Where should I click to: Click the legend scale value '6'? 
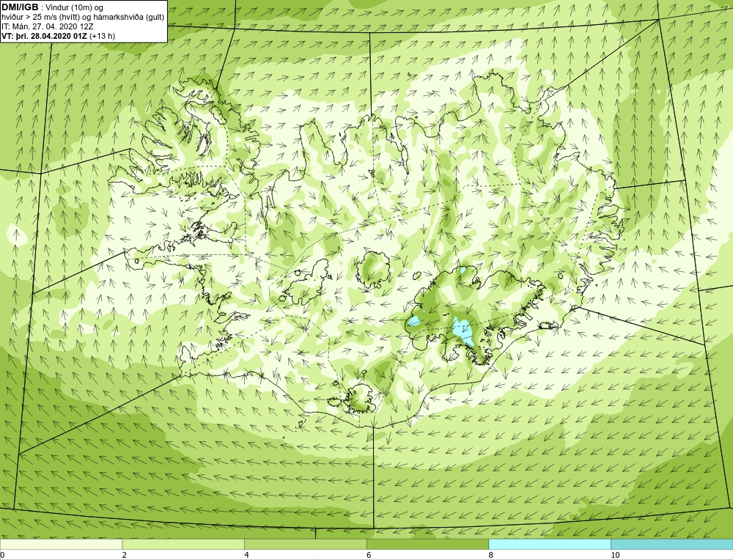pyautogui.click(x=369, y=555)
